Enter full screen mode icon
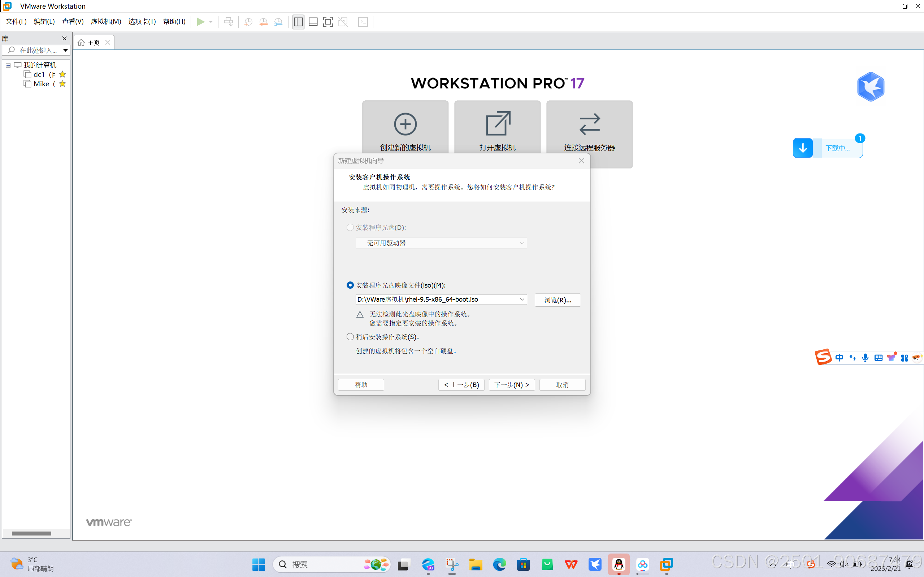The height and width of the screenshot is (577, 924). [x=327, y=22]
